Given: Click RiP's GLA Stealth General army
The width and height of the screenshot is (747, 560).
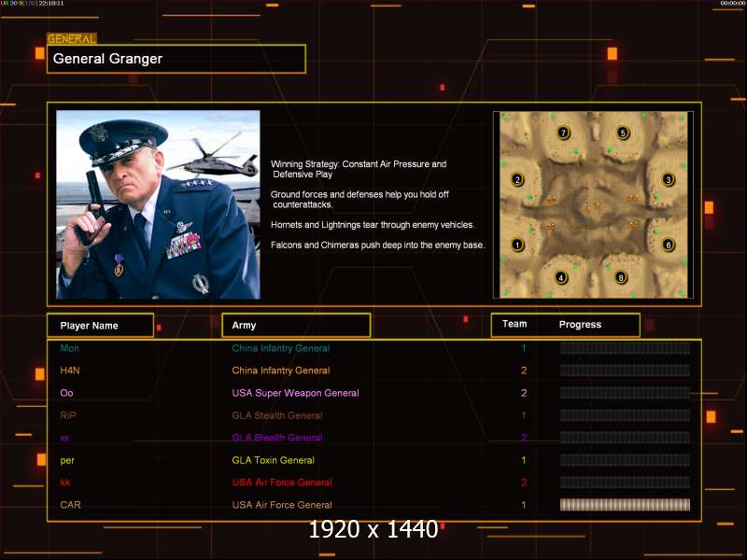Looking at the screenshot, I should (277, 415).
